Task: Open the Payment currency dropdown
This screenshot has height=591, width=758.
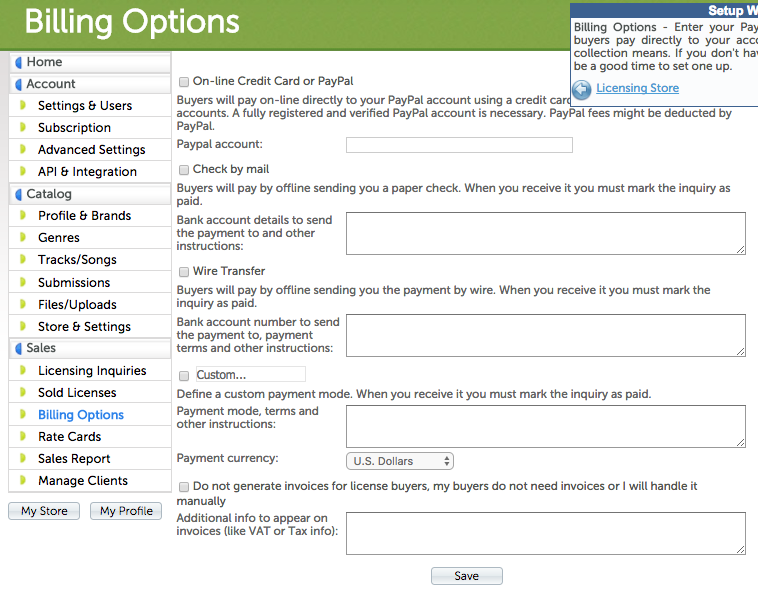Action: pyautogui.click(x=400, y=461)
